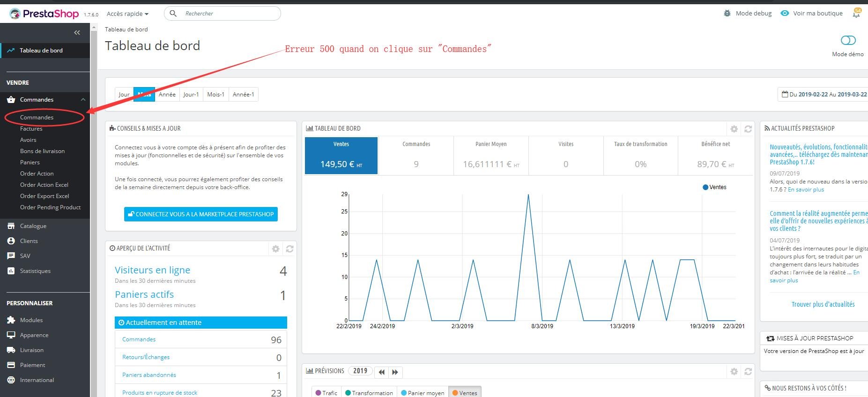Open settings gear of Tableau de bord panel
868x397 pixels.
[734, 129]
